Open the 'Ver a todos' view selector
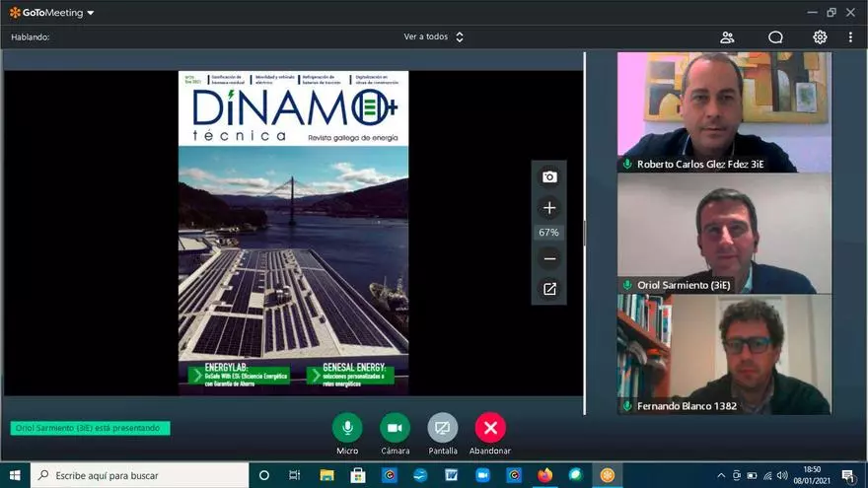Screen dimensions: 868x488 coord(434,37)
